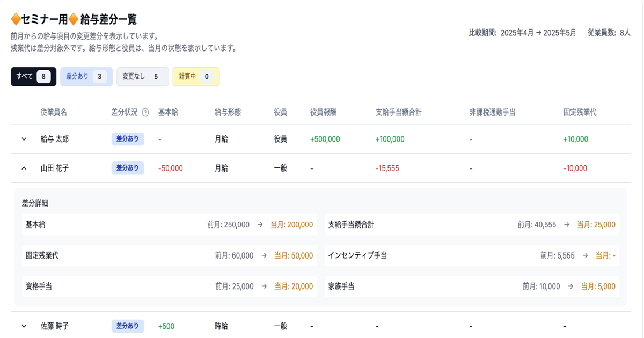
Task: Click the 差分あり badge for 佐藤 時子
Action: coord(128,326)
